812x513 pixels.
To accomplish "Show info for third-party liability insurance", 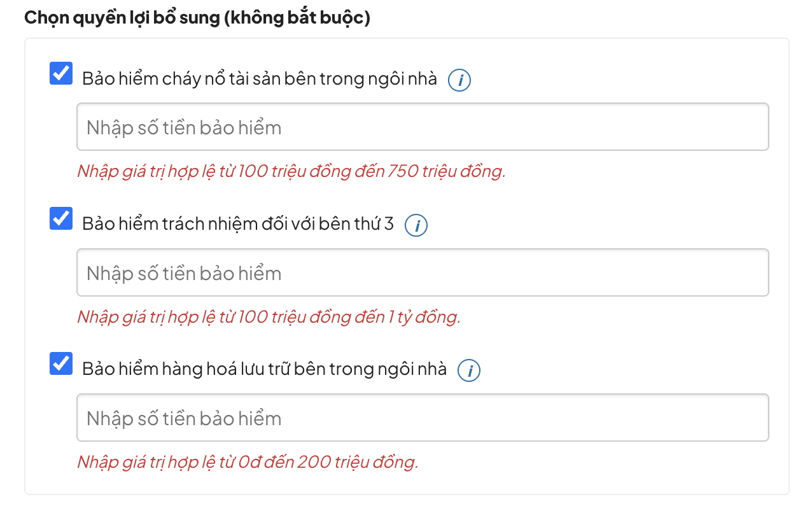I will [x=416, y=225].
